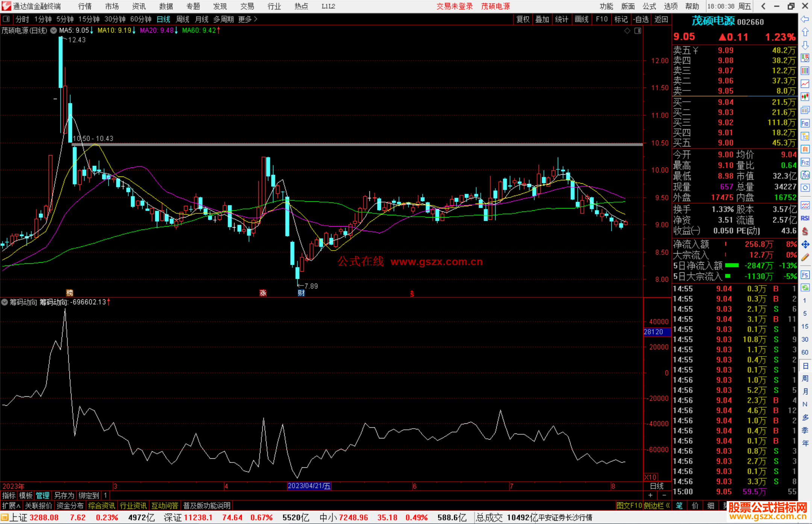Image resolution: width=812 pixels, height=524 pixels.
Task: Toggle the panel icon left of 分时
Action: point(6,19)
